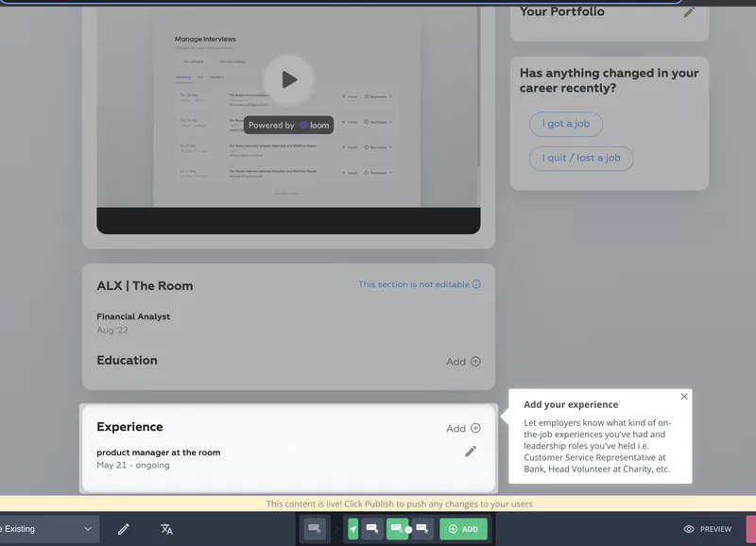Image resolution: width=756 pixels, height=546 pixels.
Task: Edit the Your Portfolio section via its pencil icon
Action: 687,13
